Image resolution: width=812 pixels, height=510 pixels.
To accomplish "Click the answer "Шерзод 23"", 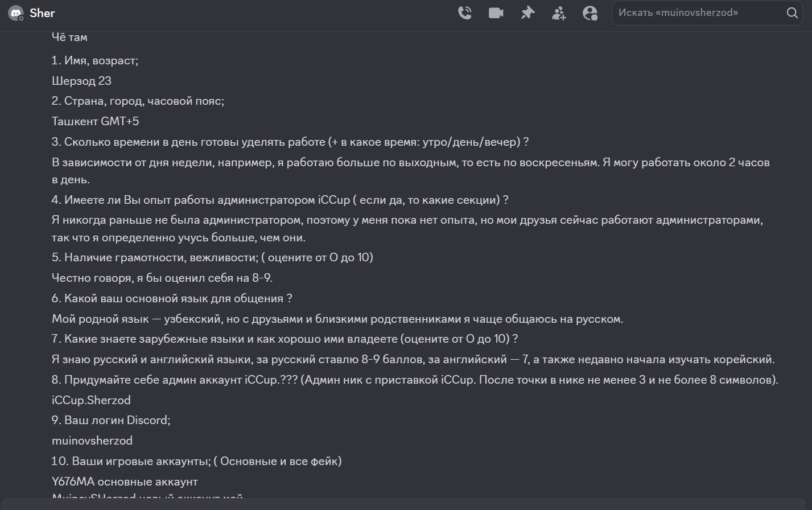I will pyautogui.click(x=81, y=81).
